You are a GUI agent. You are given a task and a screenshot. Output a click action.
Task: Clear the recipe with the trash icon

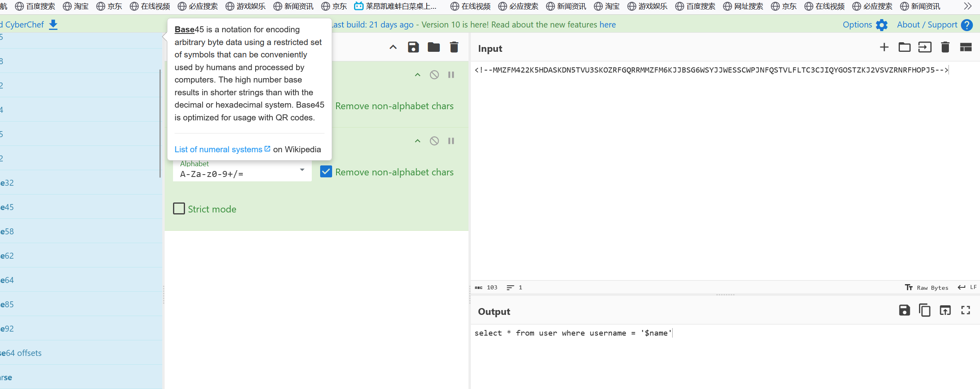tap(454, 47)
